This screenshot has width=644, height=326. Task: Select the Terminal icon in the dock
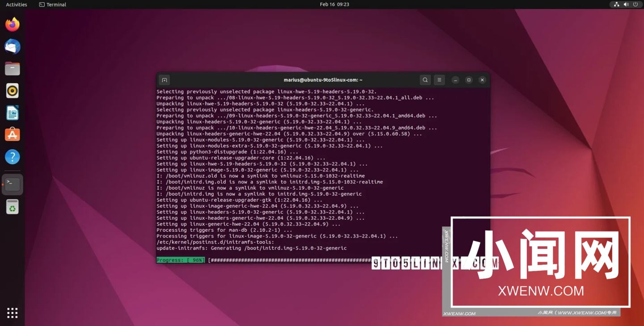(x=13, y=184)
